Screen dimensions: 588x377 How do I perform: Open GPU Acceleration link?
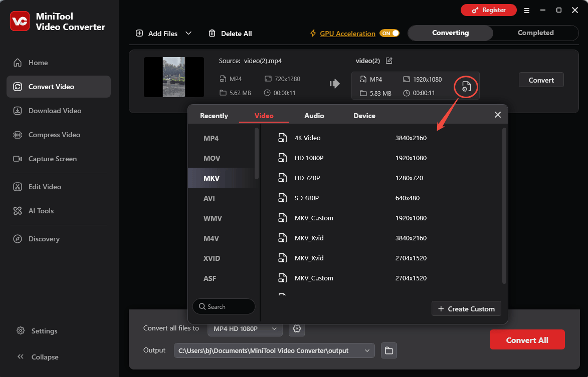click(347, 34)
